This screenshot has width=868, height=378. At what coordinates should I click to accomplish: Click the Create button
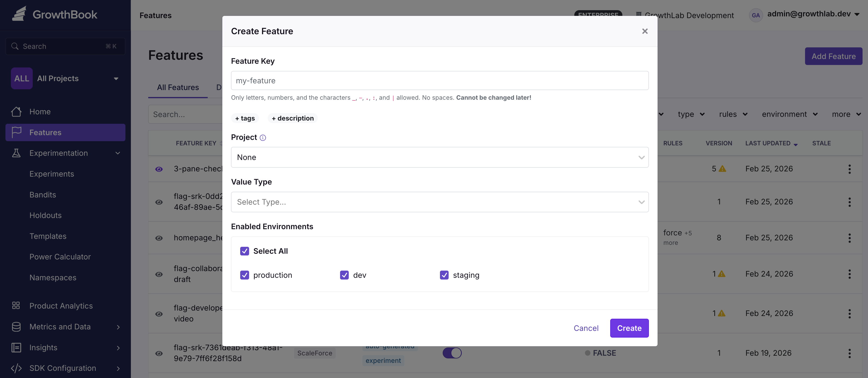point(629,328)
